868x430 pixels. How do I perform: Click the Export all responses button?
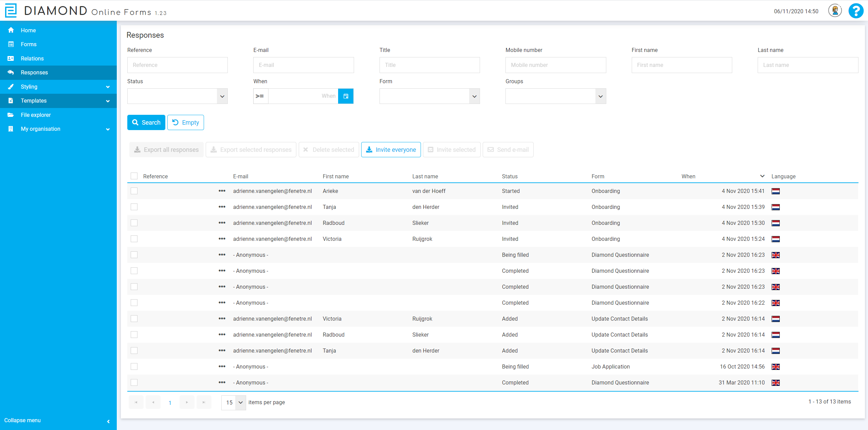pos(166,149)
